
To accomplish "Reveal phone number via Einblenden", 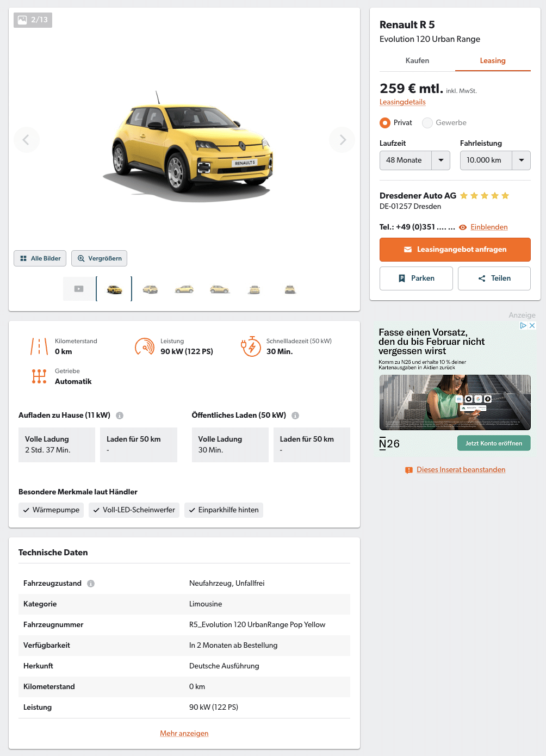I will pos(489,227).
